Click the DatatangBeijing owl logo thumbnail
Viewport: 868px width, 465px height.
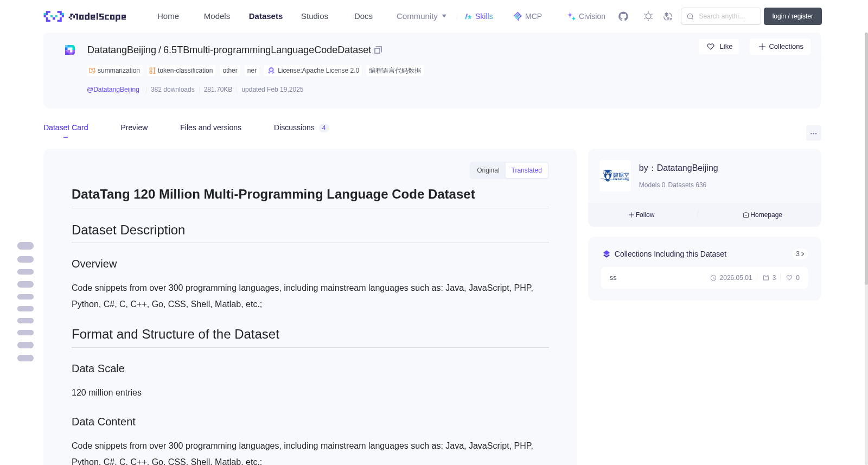coord(615,176)
